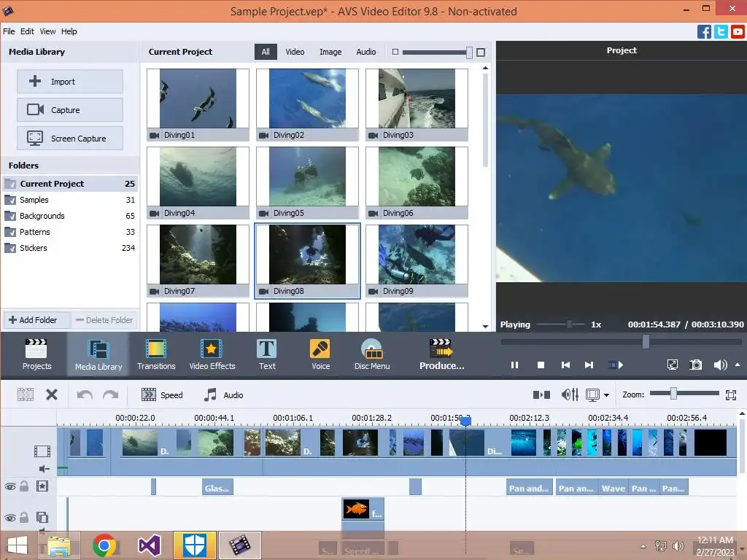
Task: Click the preview playback position slider
Action: 646,341
